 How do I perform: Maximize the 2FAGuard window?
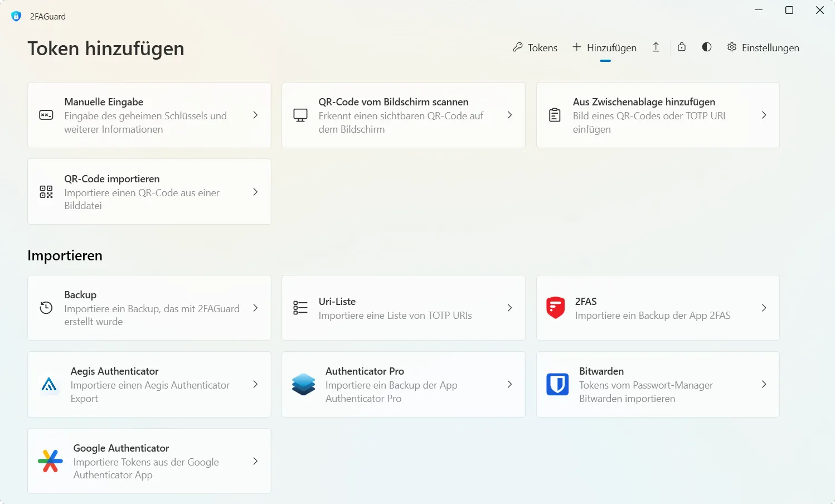point(789,10)
